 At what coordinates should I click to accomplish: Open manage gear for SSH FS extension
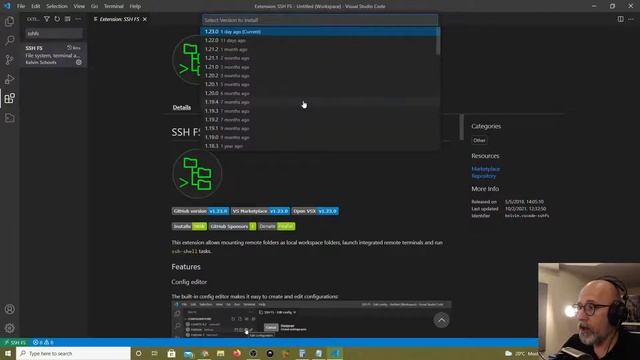[x=79, y=62]
